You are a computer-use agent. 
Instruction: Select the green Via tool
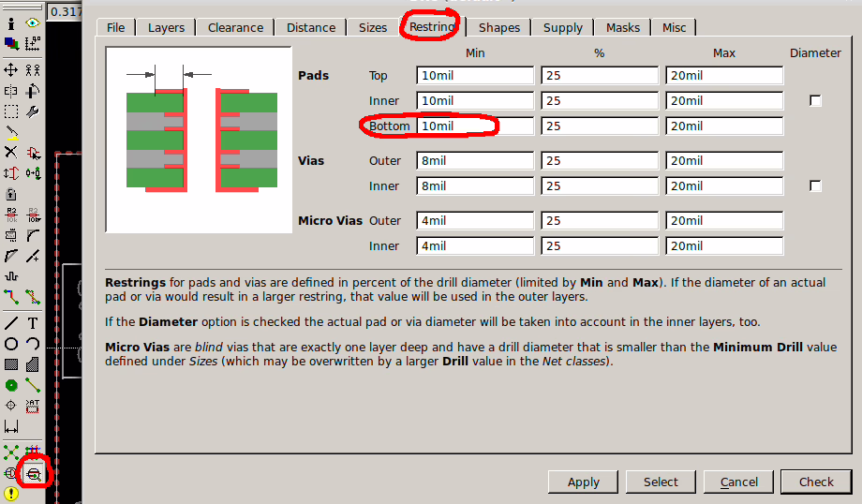pos(11,385)
